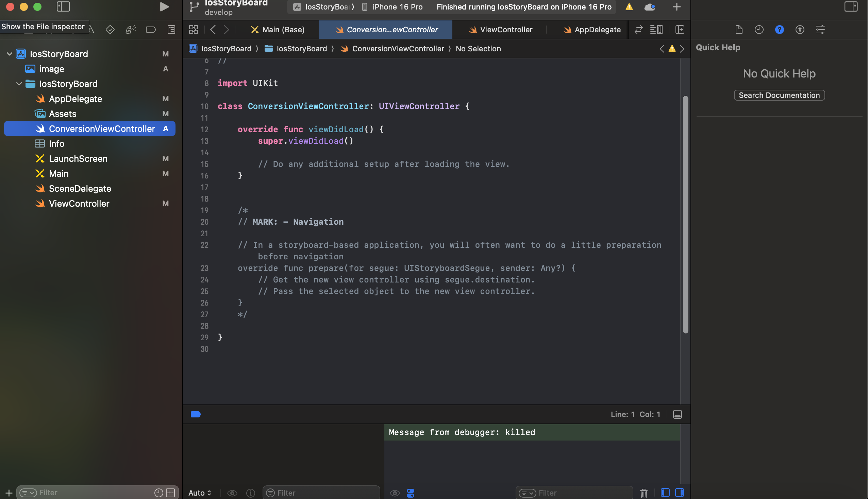Hide the debug area

pyautogui.click(x=678, y=414)
